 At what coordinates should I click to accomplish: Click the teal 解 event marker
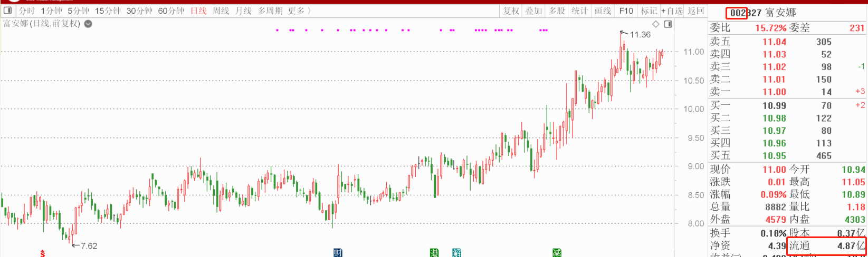456,253
